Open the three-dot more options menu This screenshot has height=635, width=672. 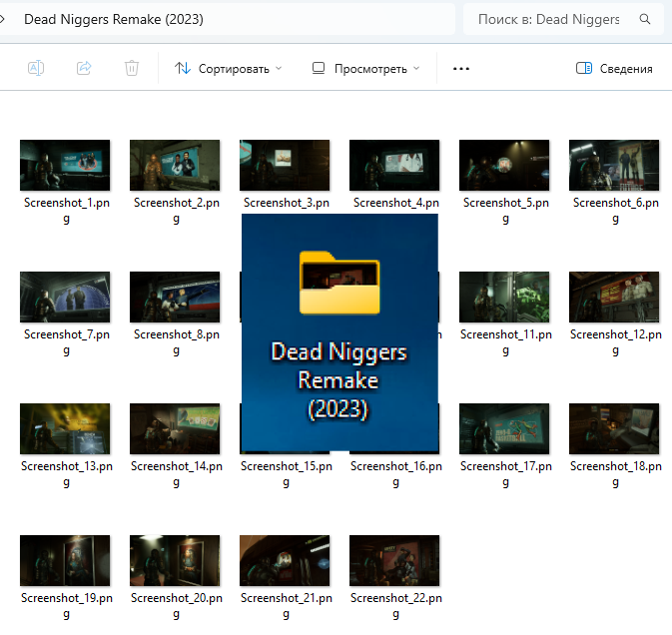460,69
